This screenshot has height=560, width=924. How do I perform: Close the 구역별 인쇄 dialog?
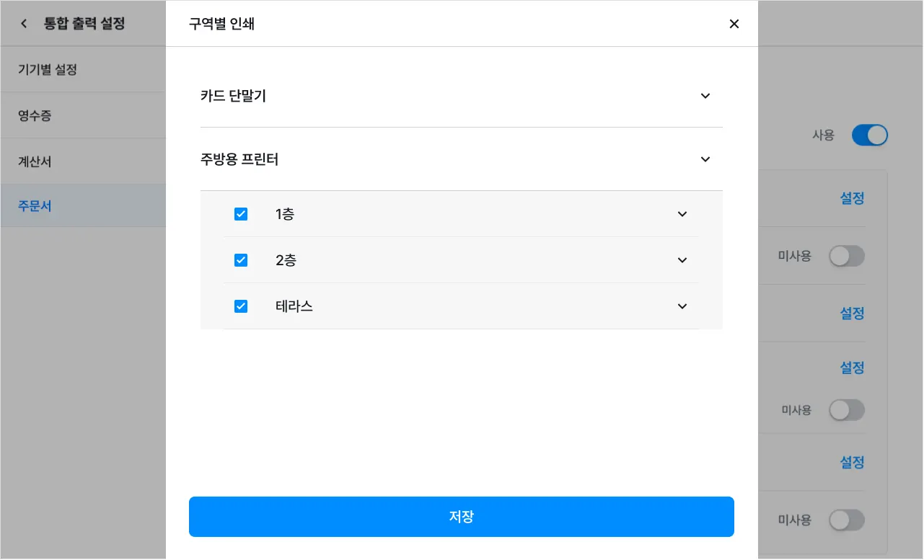click(x=734, y=24)
